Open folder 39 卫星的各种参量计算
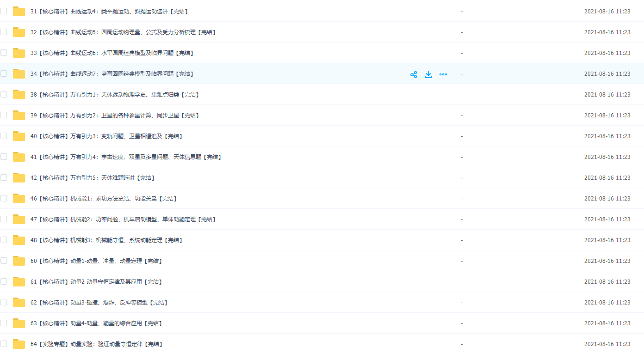The image size is (644, 353). 114,116
